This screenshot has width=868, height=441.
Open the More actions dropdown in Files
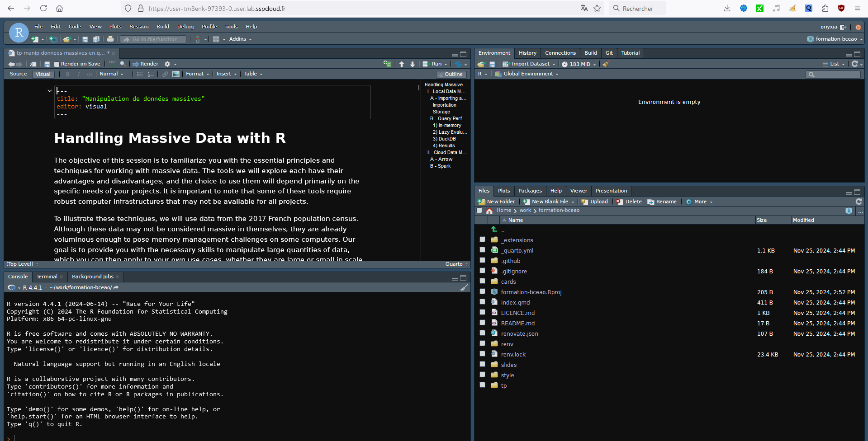click(699, 202)
